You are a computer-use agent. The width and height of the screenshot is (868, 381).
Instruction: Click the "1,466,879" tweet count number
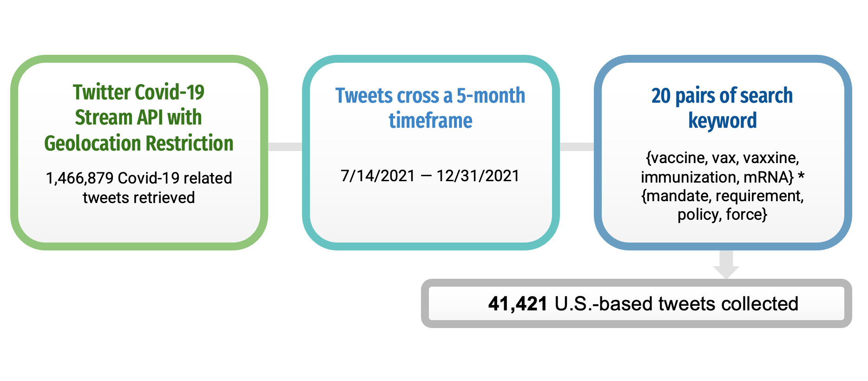coord(79,178)
